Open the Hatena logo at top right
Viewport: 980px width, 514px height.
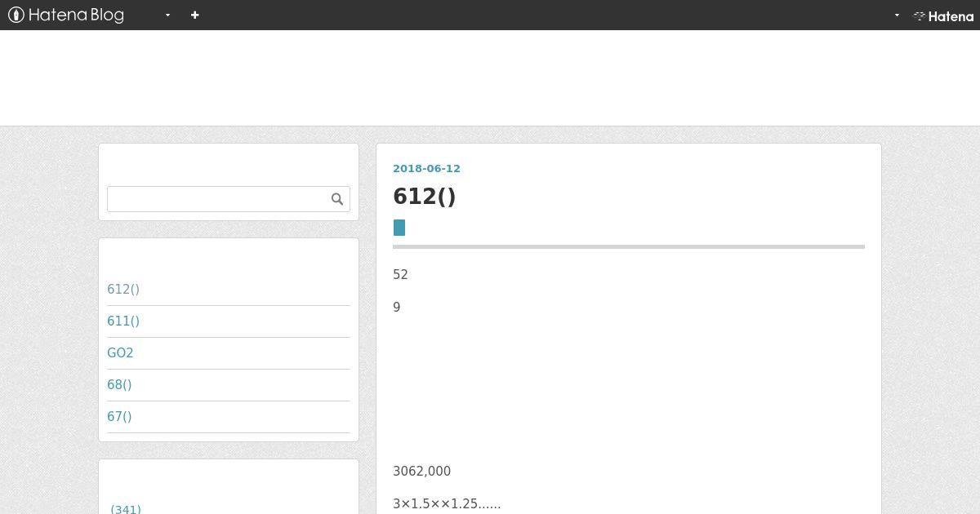(943, 16)
